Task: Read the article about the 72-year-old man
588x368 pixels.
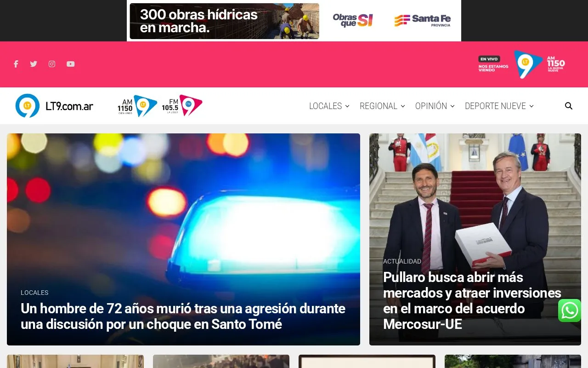Action: point(183,316)
